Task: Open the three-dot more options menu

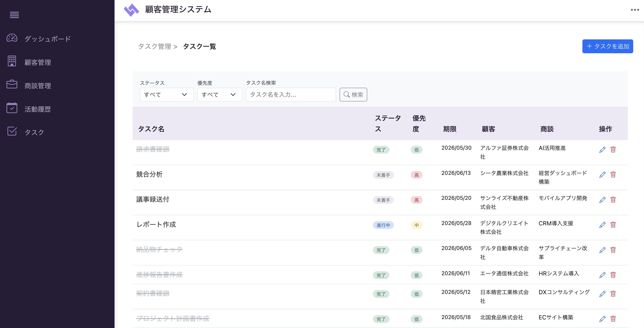Action: pyautogui.click(x=634, y=10)
